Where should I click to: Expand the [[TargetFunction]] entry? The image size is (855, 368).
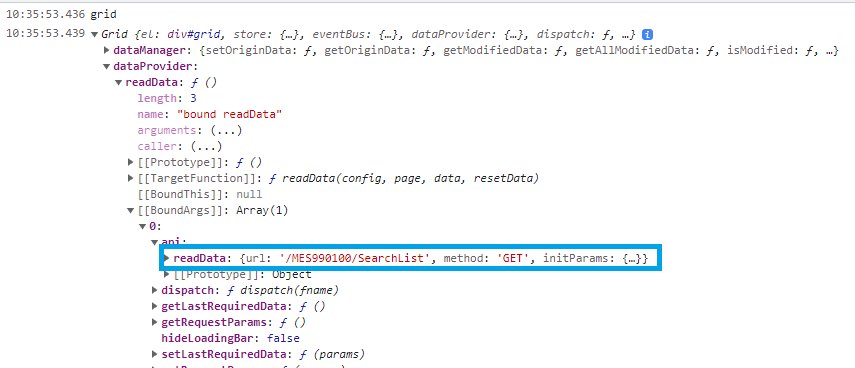pyautogui.click(x=131, y=178)
